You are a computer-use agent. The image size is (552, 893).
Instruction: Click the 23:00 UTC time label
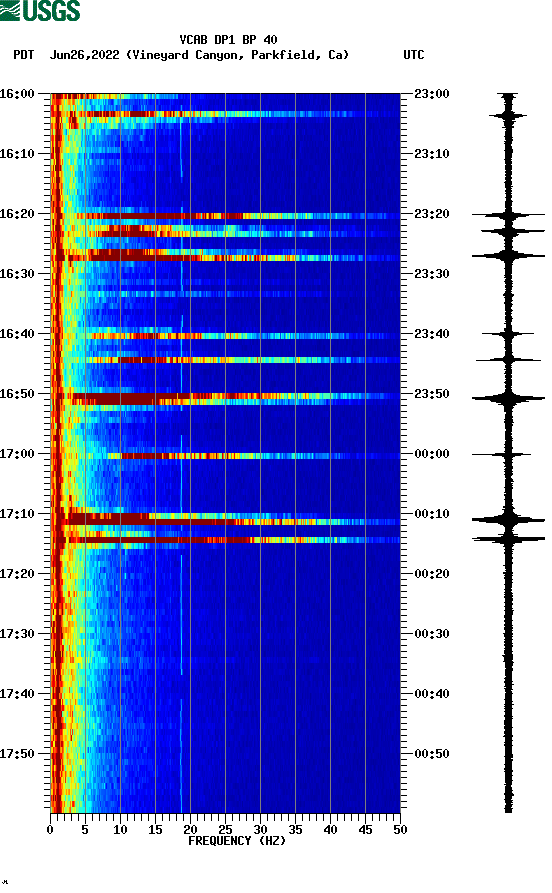click(x=432, y=94)
